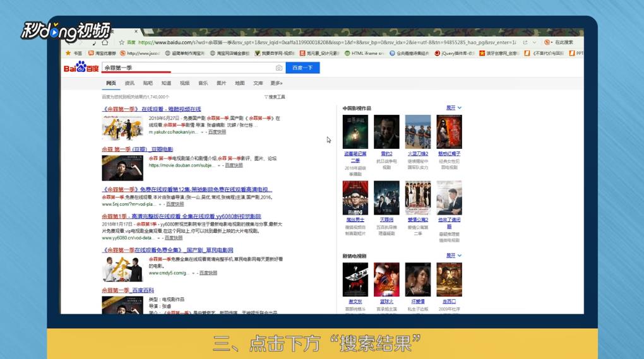Switch to the 地图 tab
Screen dimensions: 644x359
[x=240, y=83]
